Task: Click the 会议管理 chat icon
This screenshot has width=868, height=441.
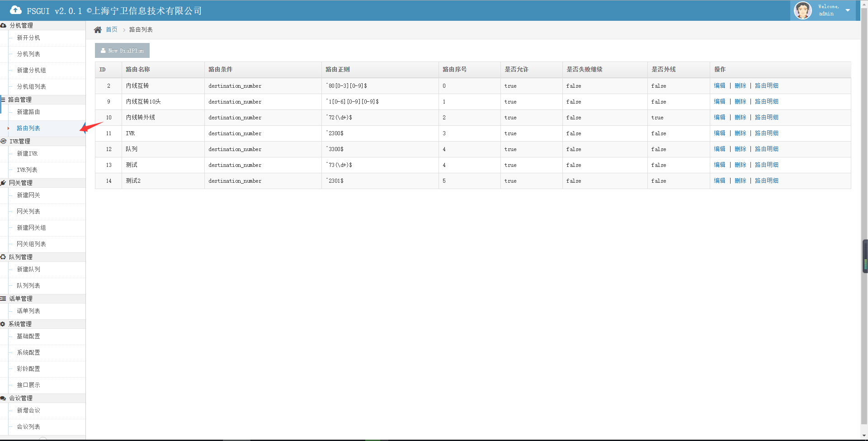Action: click(4, 398)
